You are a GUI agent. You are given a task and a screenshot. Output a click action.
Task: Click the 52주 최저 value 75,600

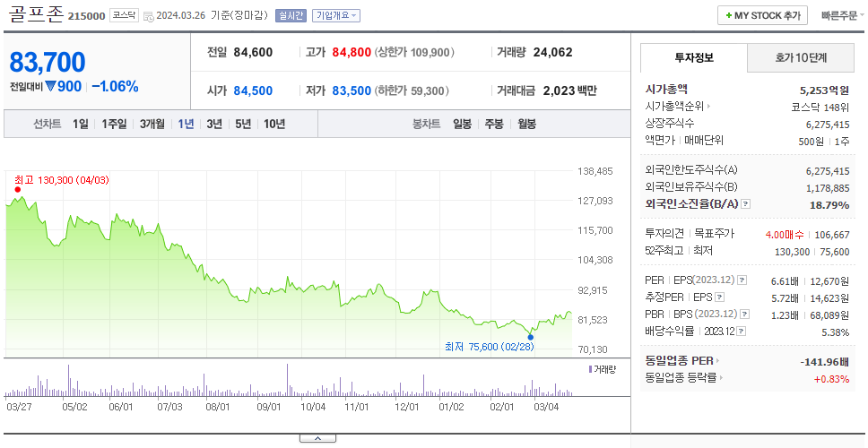[x=835, y=252]
